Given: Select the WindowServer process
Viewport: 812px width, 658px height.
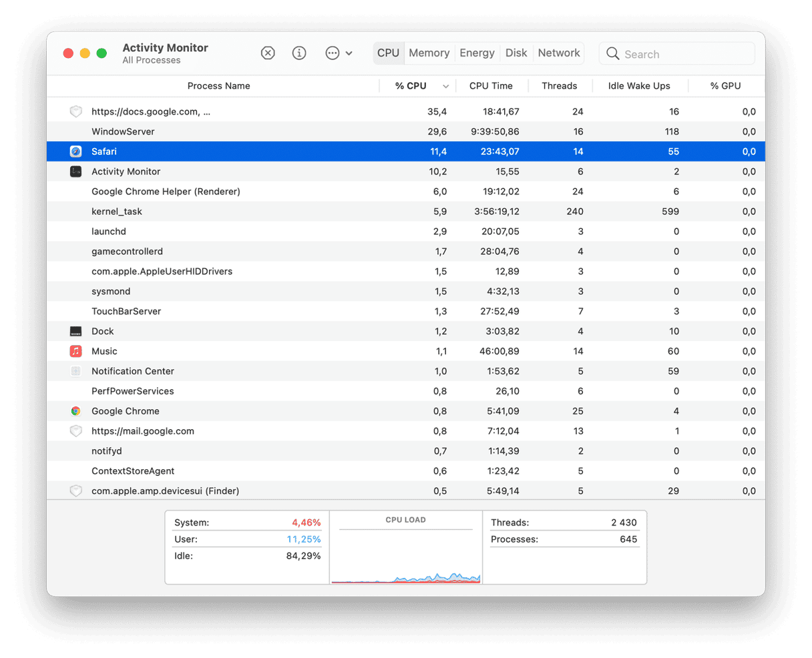Looking at the screenshot, I should pyautogui.click(x=267, y=131).
